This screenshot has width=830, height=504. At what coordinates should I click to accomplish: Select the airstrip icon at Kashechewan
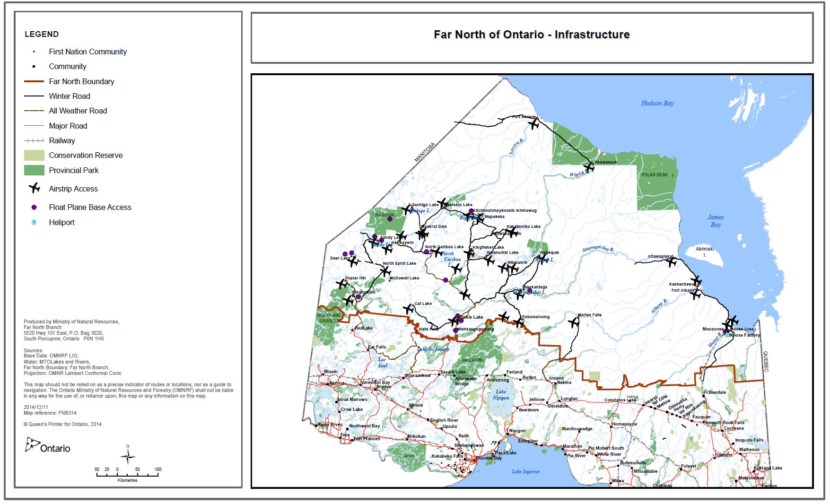pyautogui.click(x=697, y=281)
